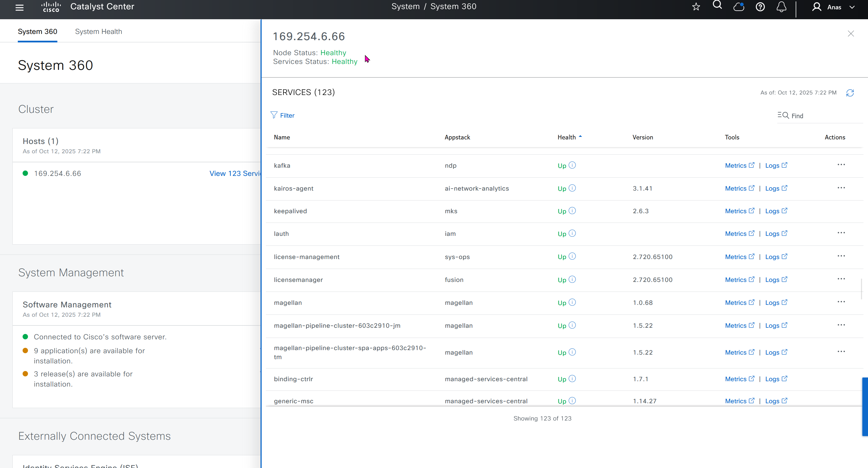
Task: Click the Find search field
Action: pos(822,116)
